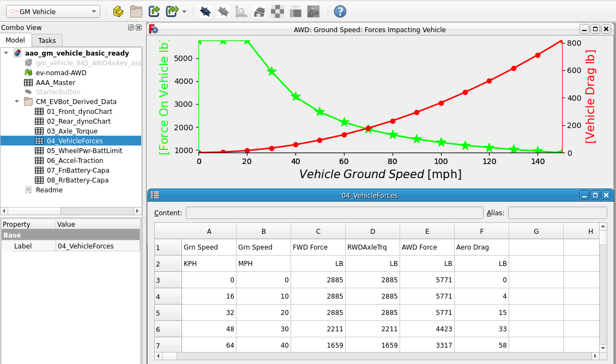This screenshot has height=364, width=616.
Task: Click the Alias input field
Action: tap(557, 213)
